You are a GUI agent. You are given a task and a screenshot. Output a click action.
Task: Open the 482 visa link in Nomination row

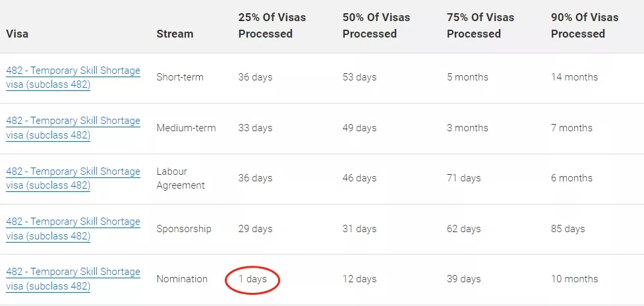tap(73, 279)
